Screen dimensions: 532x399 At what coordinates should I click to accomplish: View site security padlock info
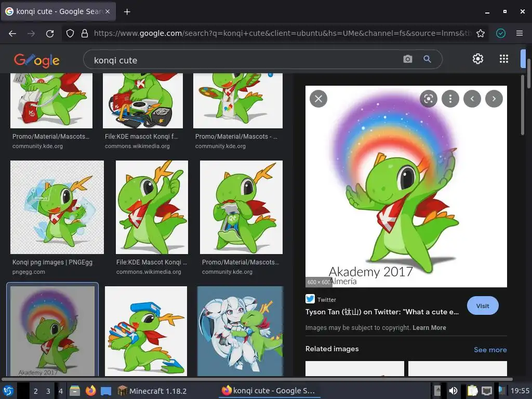(85, 33)
